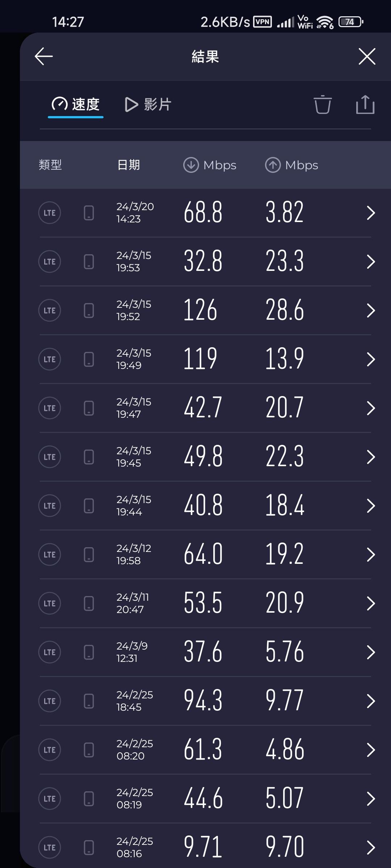Screen dimensions: 391x868
Task: Tap the back arrow icon
Action: tap(44, 56)
